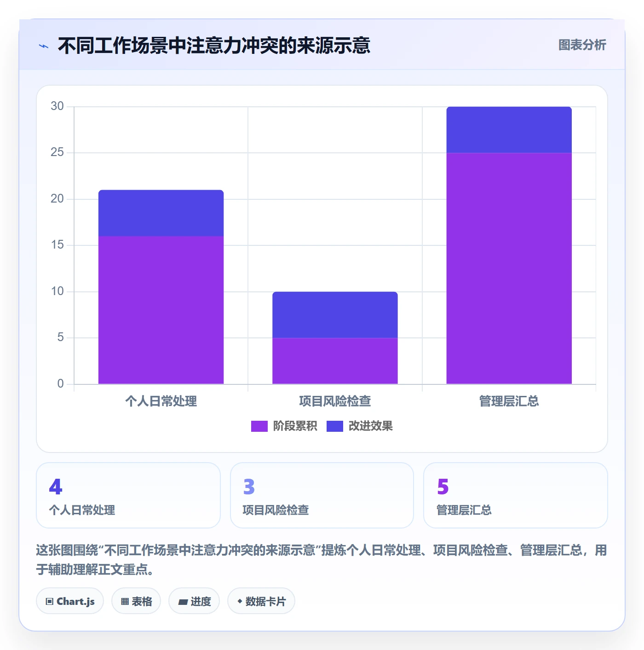Image resolution: width=644 pixels, height=650 pixels.
Task: Click the y-axis value 15
Action: click(57, 245)
